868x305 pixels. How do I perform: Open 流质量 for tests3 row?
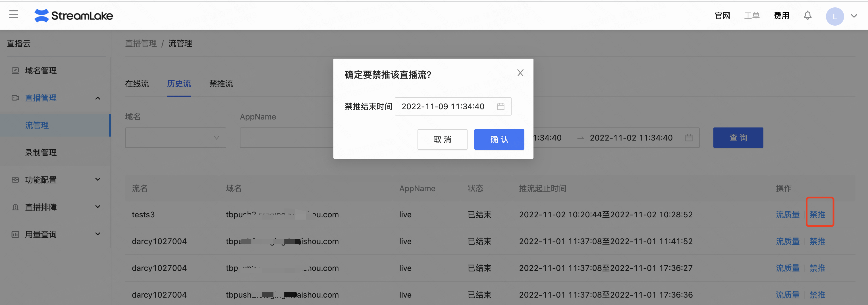pos(788,215)
